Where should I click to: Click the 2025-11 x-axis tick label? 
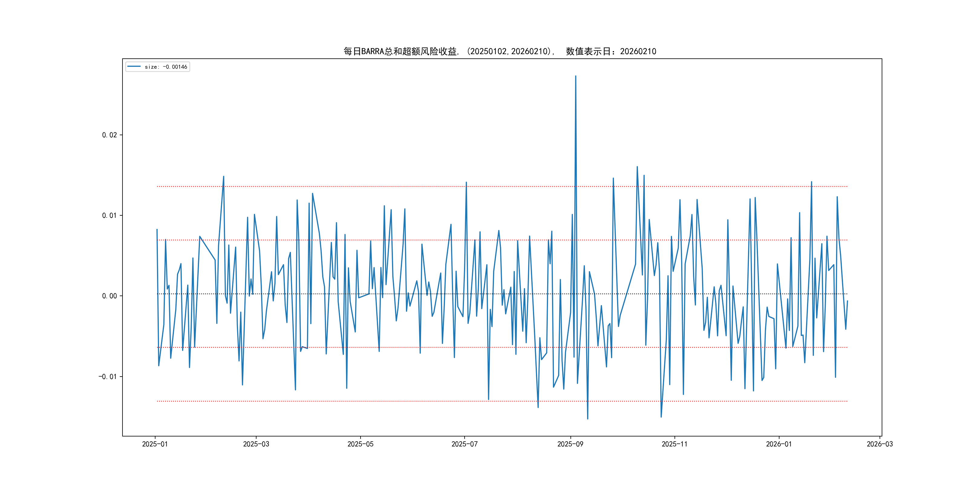tap(674, 444)
